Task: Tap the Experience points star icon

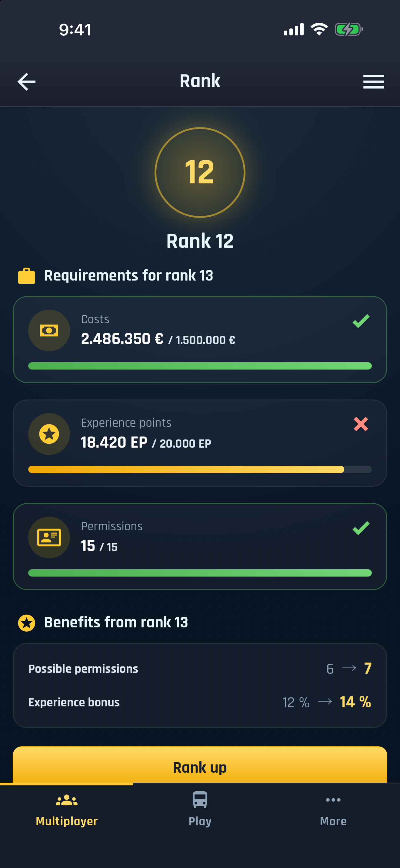Action: 49,434
